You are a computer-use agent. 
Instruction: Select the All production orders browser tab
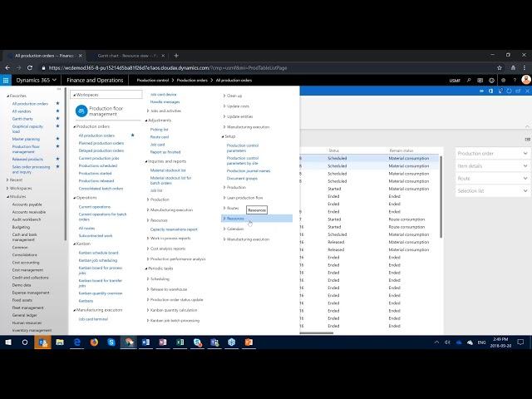click(x=43, y=56)
